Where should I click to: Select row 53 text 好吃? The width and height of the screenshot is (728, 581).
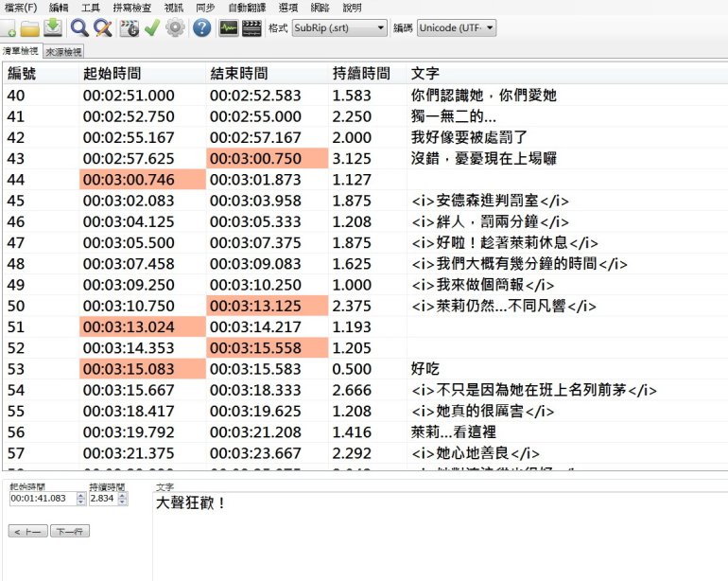pyautogui.click(x=425, y=369)
